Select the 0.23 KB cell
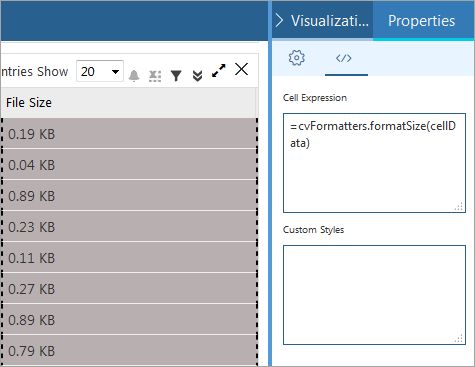 point(129,226)
